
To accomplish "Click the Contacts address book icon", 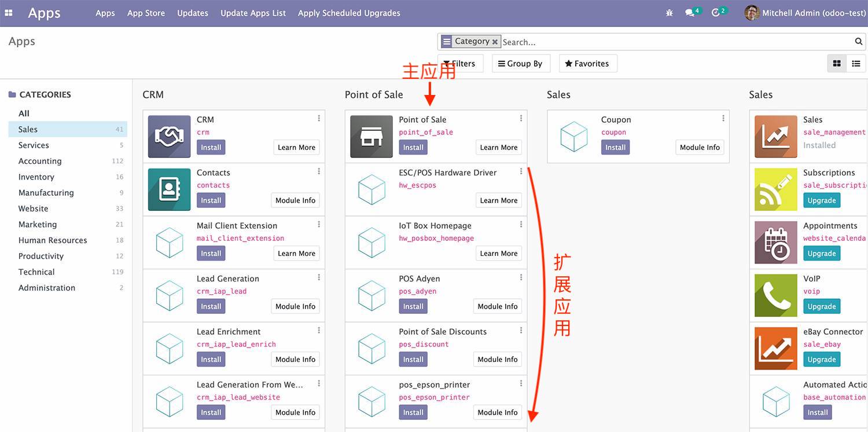I will click(169, 189).
